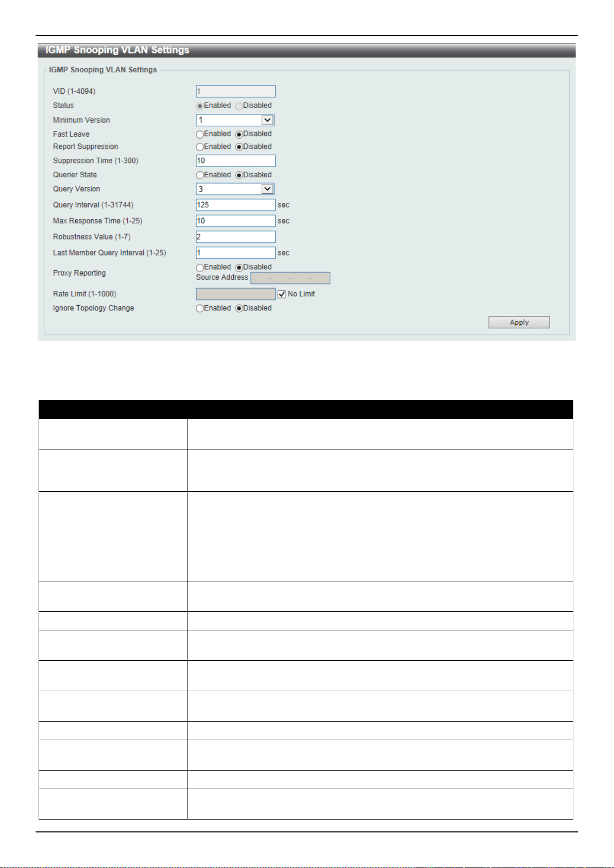
Task: Select Disabled for Fast Leave
Action: pyautogui.click(x=239, y=135)
